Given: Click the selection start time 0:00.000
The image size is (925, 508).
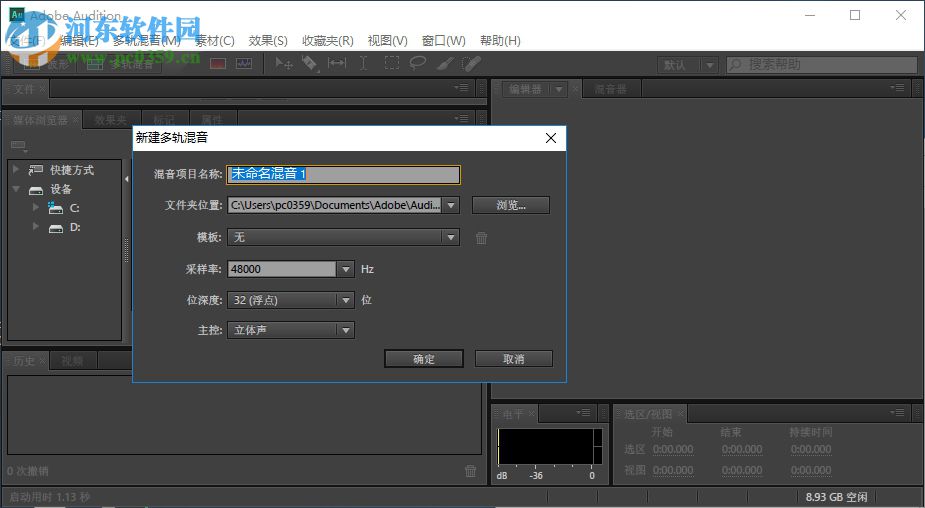Looking at the screenshot, I should [673, 450].
